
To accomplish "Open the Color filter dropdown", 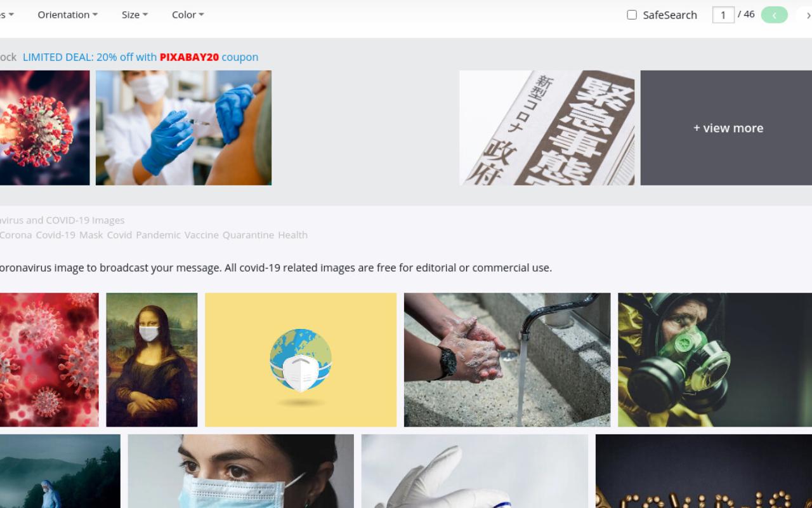I will pos(188,15).
